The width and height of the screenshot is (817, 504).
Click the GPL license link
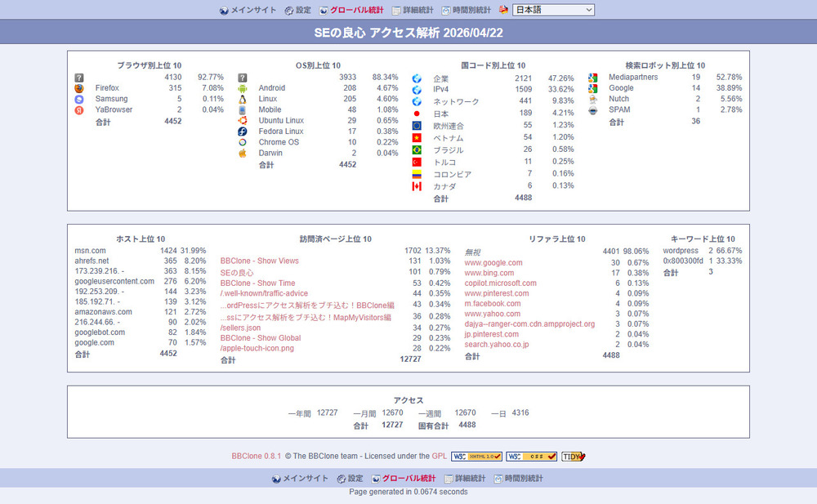[x=439, y=457]
